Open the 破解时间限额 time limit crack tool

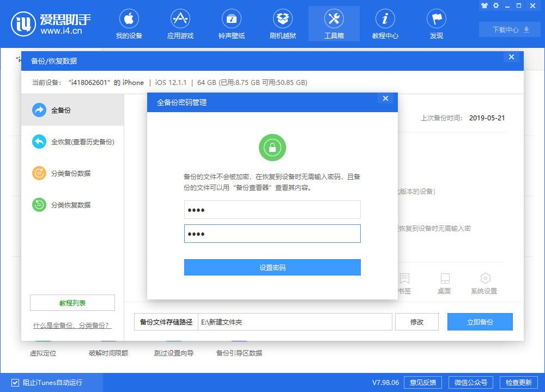109,353
